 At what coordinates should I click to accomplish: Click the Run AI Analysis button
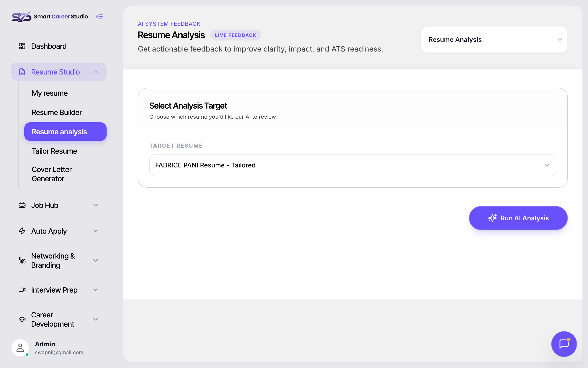[518, 218]
